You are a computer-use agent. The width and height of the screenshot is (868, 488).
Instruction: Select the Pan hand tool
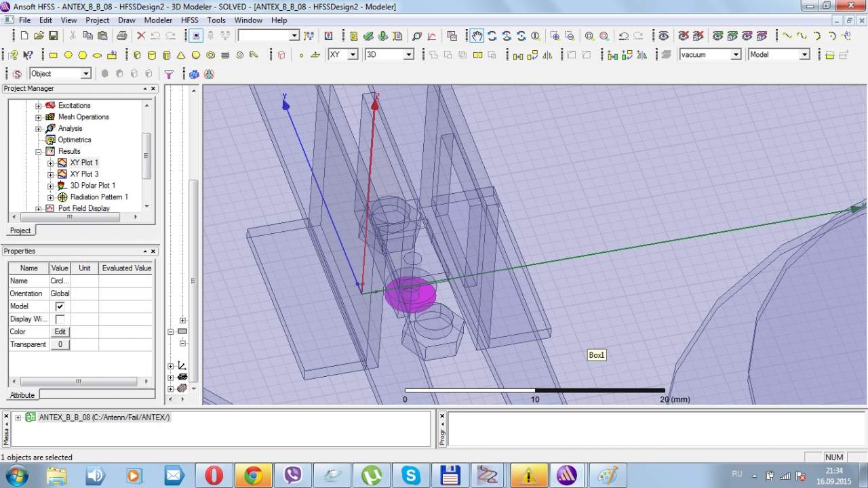tap(477, 36)
